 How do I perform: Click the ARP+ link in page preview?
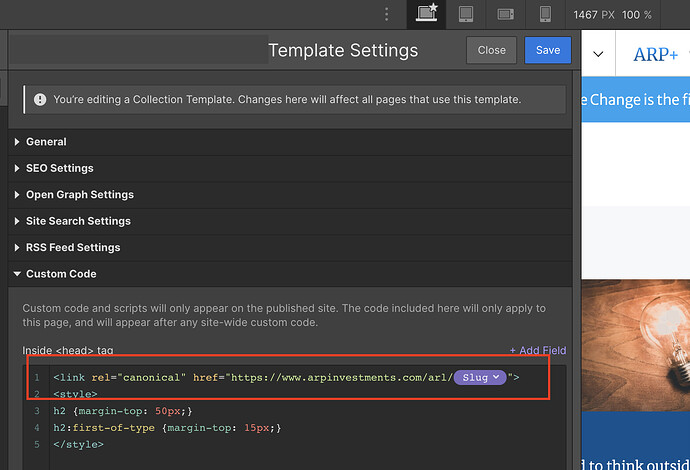pyautogui.click(x=655, y=55)
